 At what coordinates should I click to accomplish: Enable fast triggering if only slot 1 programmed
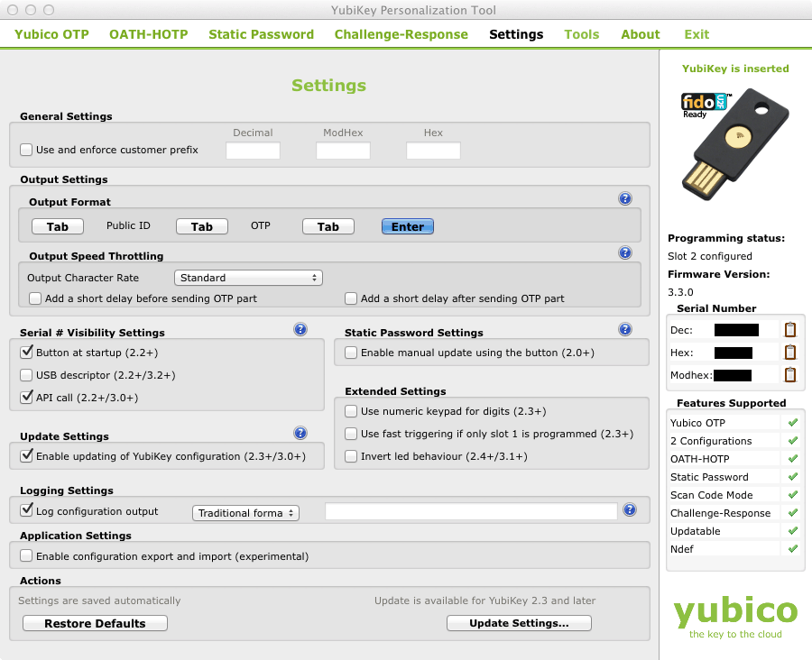(351, 434)
